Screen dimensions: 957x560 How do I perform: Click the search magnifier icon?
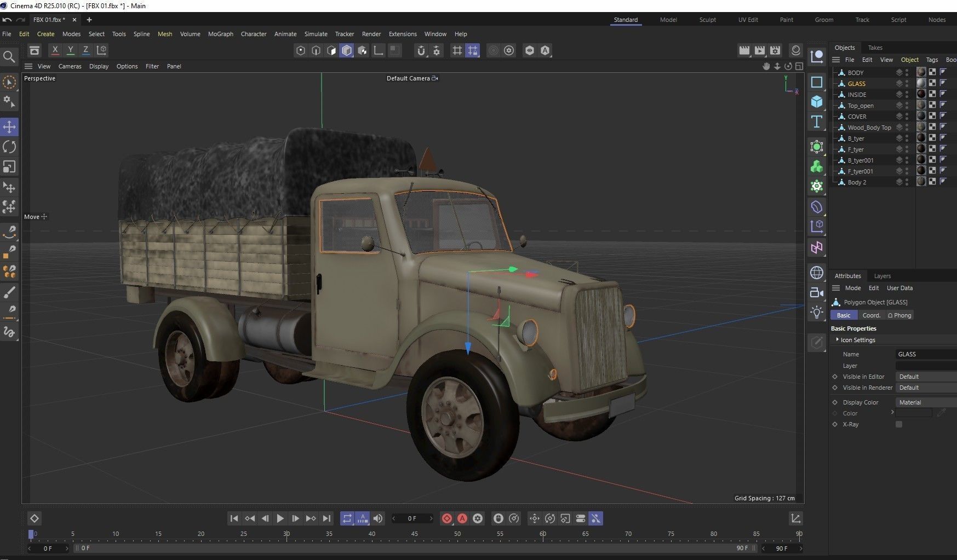tap(9, 56)
